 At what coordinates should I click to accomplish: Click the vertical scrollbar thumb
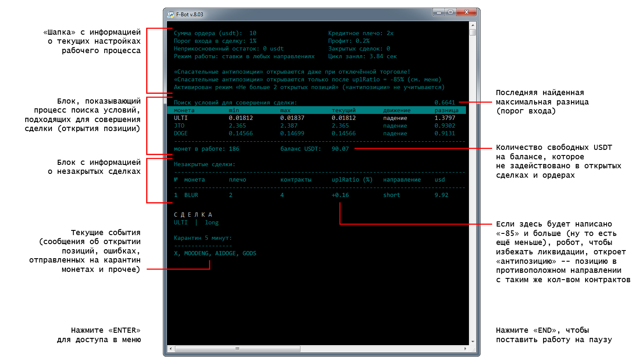[x=473, y=32]
